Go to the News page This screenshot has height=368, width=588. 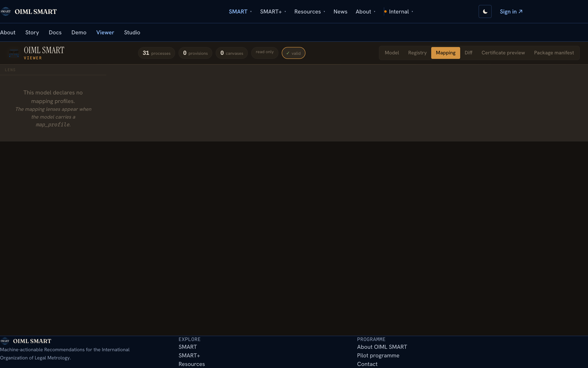pos(340,11)
